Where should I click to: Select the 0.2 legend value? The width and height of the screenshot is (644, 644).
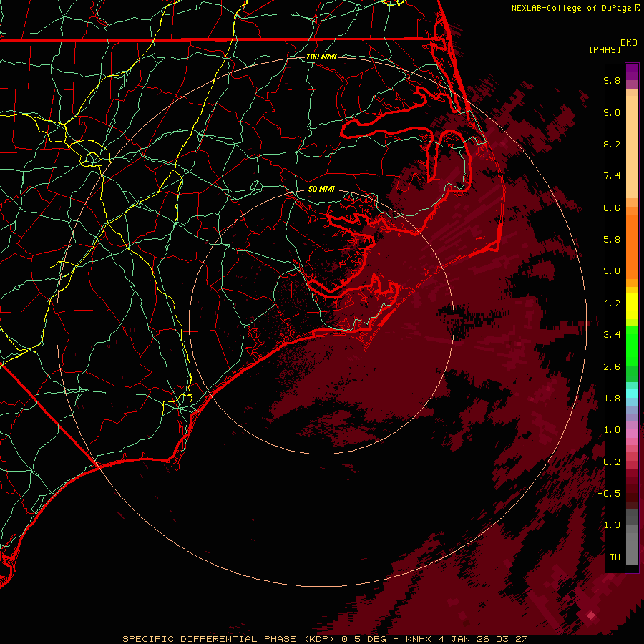(612, 462)
